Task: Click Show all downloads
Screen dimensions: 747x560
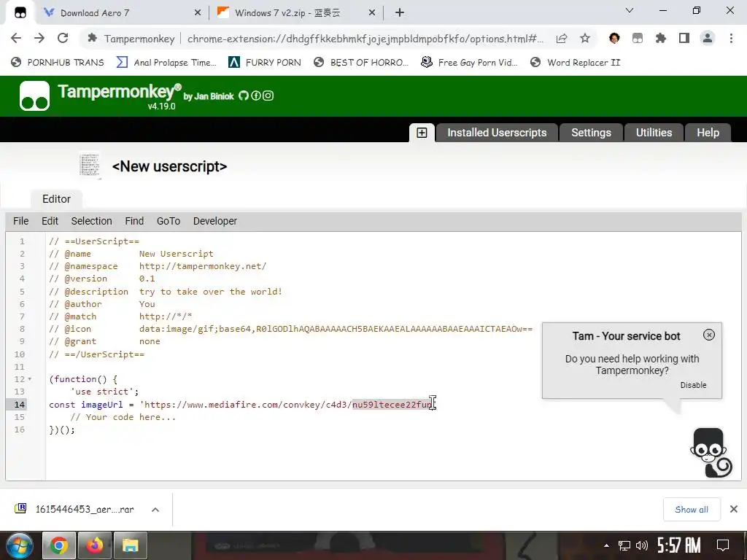Action: [x=692, y=510]
